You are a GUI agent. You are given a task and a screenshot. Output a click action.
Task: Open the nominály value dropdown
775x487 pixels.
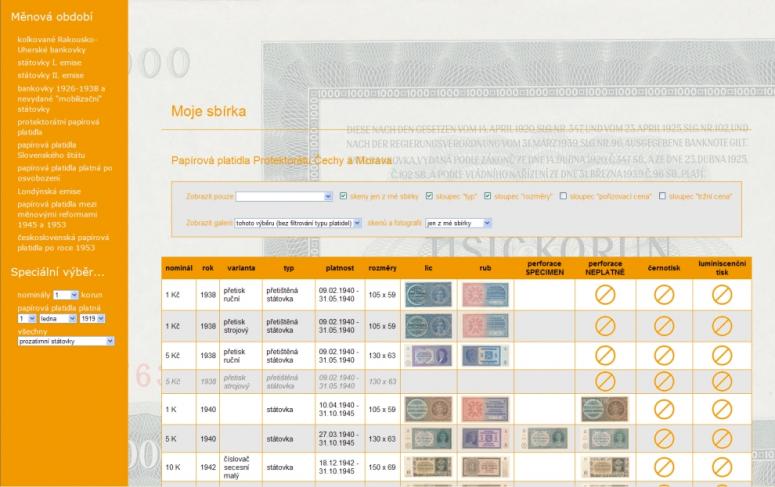(x=66, y=295)
